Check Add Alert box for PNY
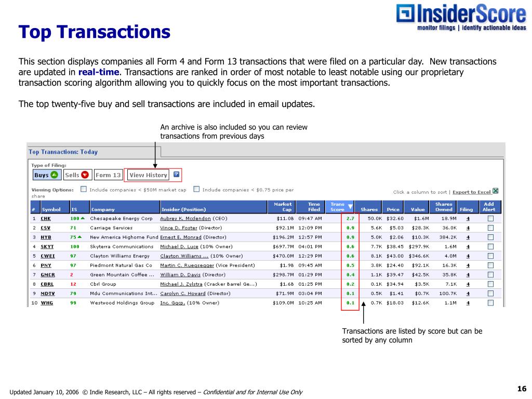This screenshot has height=399, width=532. point(490,265)
